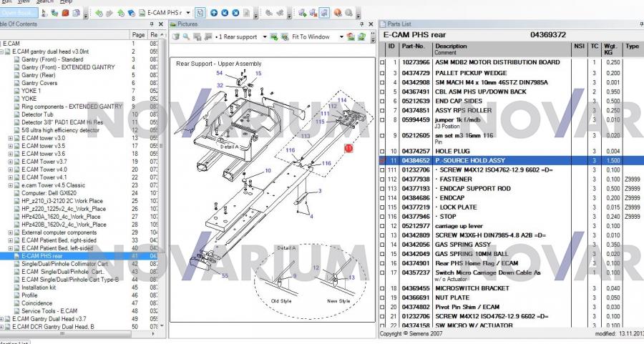The height and width of the screenshot is (344, 644).
Task: Click the page view icon beside book dropdown
Action: tap(200, 13)
